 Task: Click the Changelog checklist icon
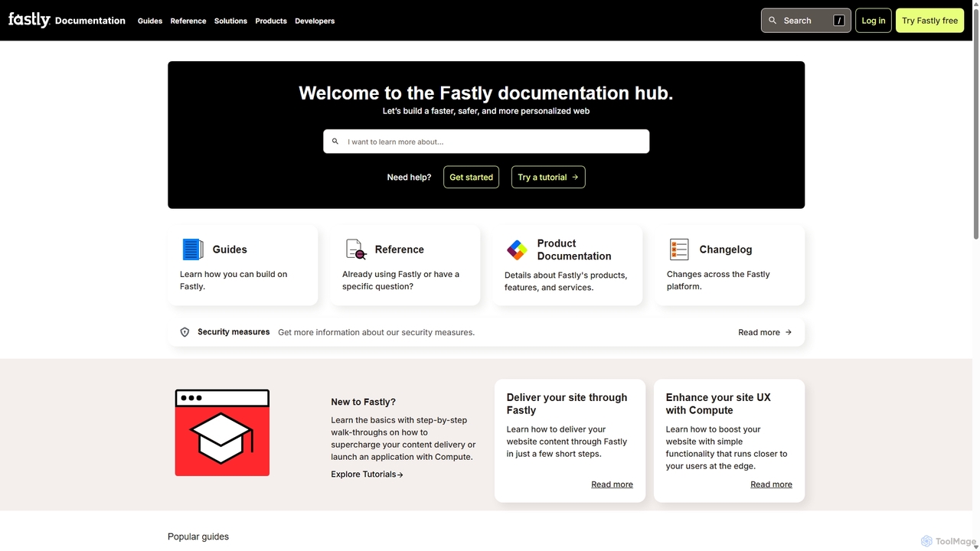pos(679,249)
